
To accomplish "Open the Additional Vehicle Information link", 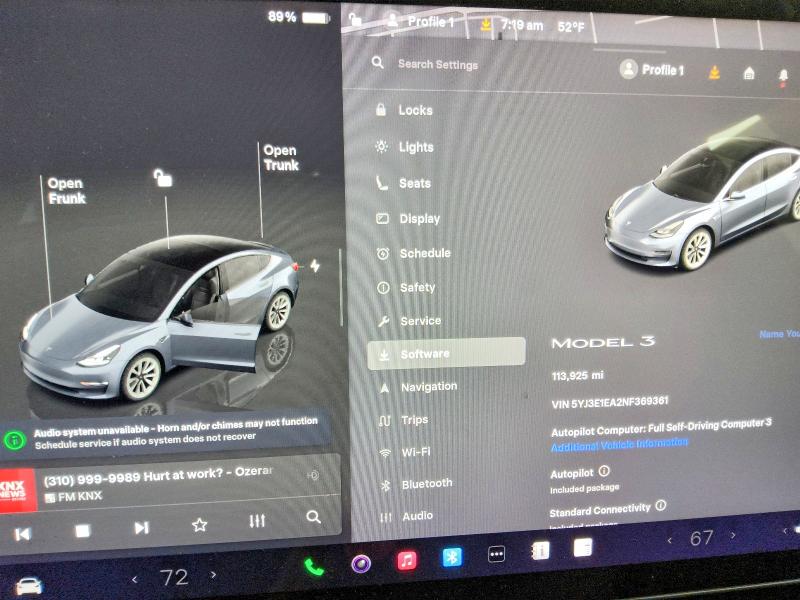I will pyautogui.click(x=619, y=444).
